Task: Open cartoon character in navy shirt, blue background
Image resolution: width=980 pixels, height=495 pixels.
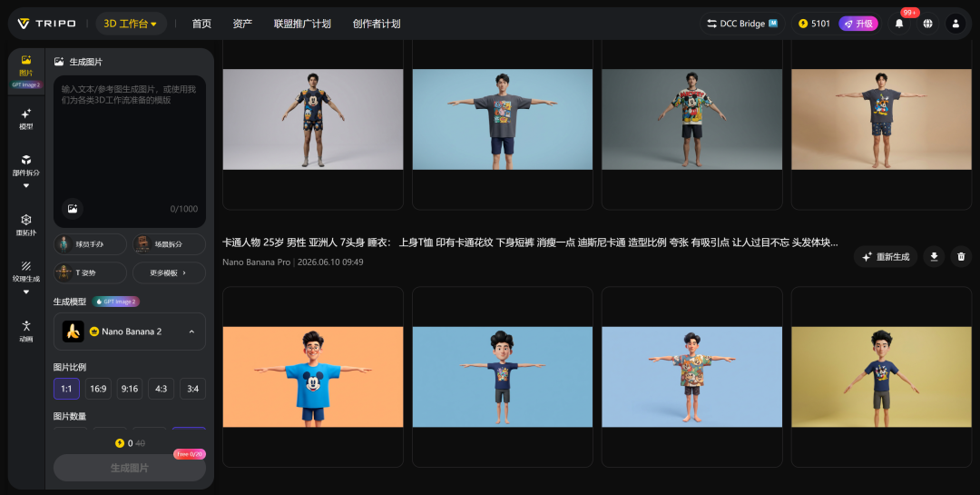Action: coord(503,377)
